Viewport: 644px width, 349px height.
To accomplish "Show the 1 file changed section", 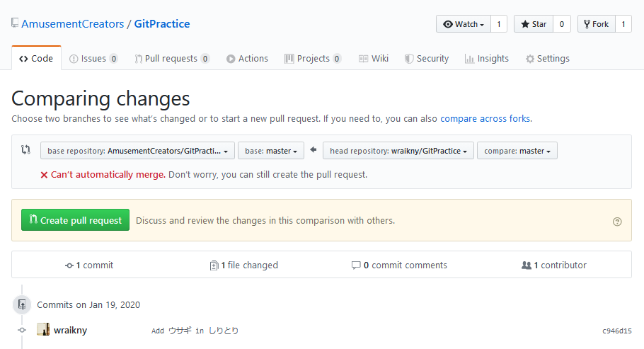I will point(243,265).
